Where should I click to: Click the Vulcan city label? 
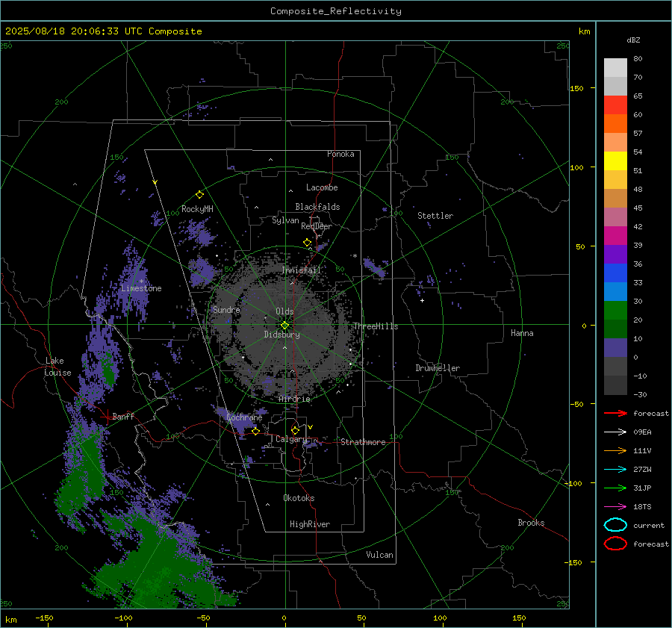(379, 555)
